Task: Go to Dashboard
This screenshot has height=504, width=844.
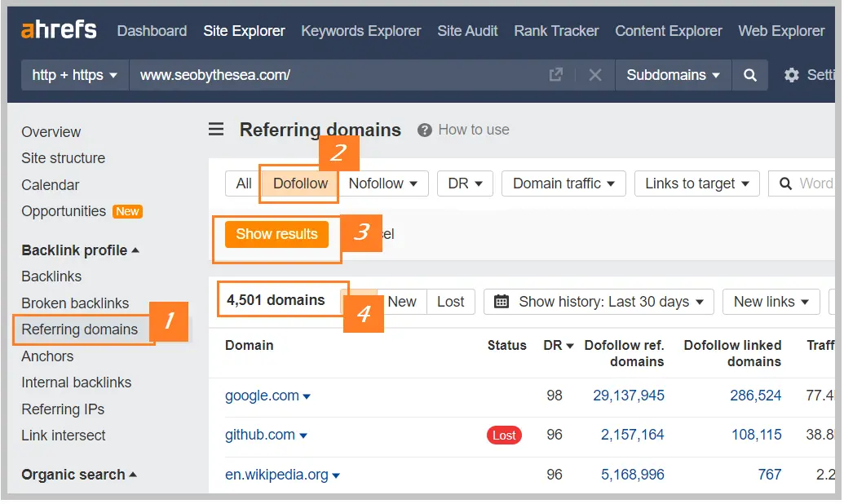Action: point(152,31)
